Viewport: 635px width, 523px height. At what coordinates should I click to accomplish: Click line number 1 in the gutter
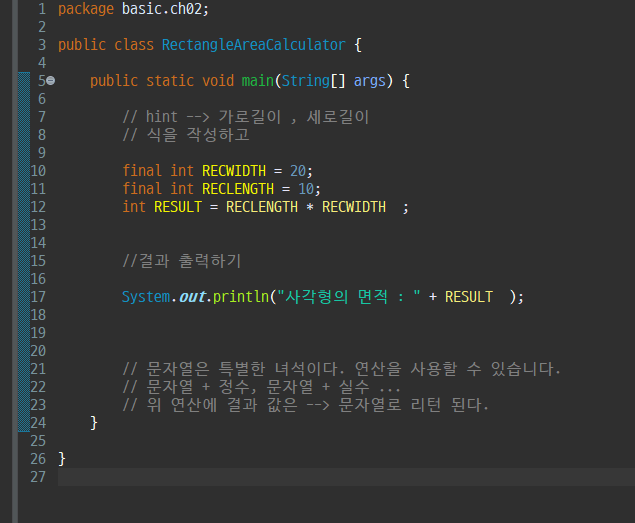coord(42,9)
